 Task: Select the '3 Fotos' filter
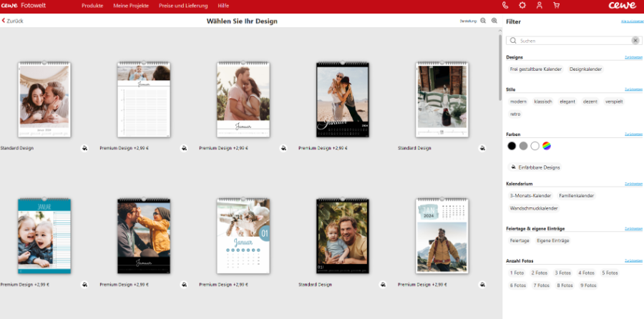click(562, 273)
